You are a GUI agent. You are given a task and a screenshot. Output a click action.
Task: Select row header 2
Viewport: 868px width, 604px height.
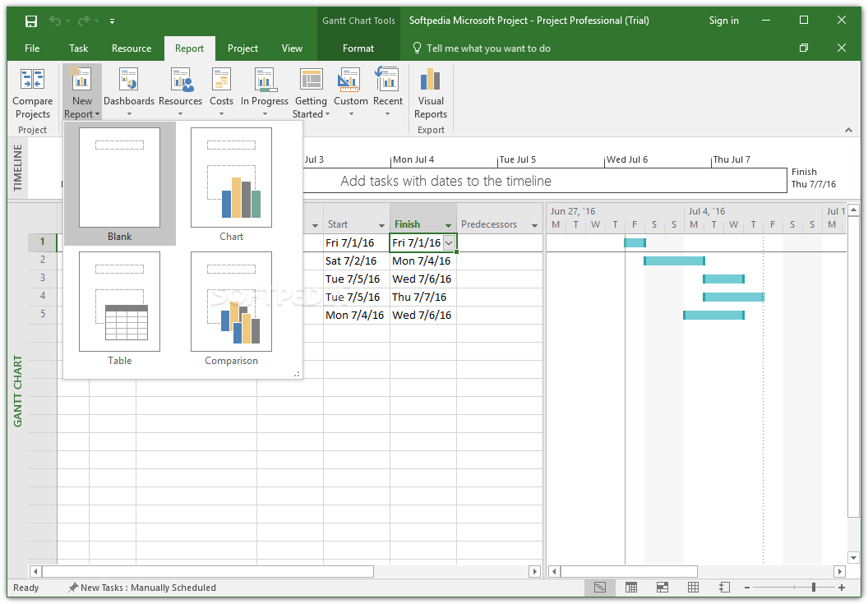tap(43, 260)
